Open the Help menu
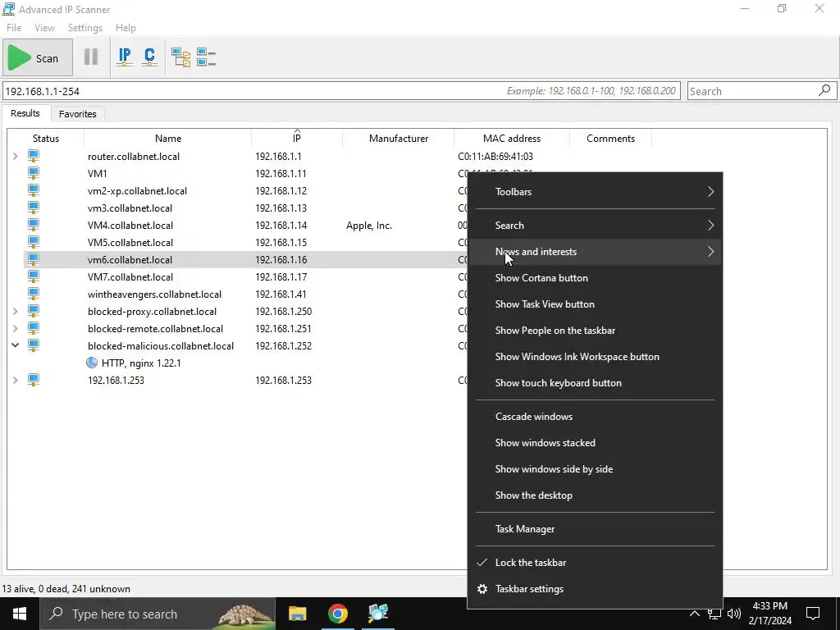The width and height of the screenshot is (840, 630). (x=126, y=27)
